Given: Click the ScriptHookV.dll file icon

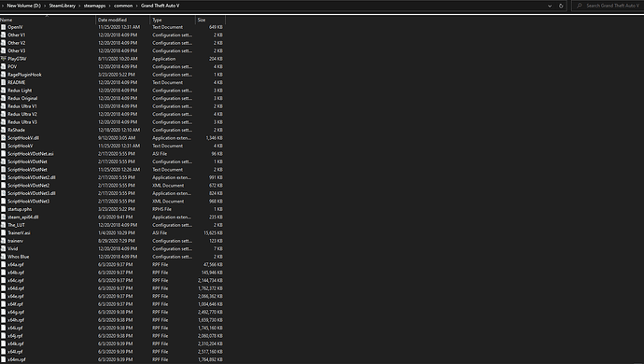Looking at the screenshot, I should (4, 138).
